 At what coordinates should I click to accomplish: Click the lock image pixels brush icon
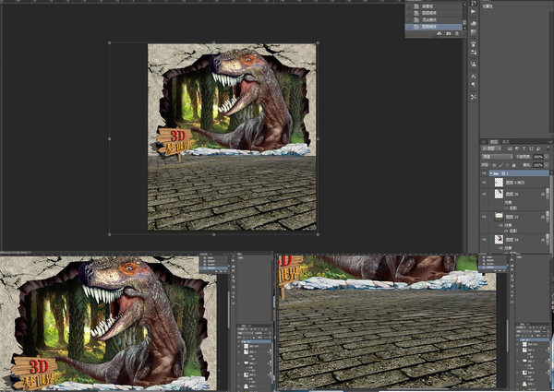(500, 165)
